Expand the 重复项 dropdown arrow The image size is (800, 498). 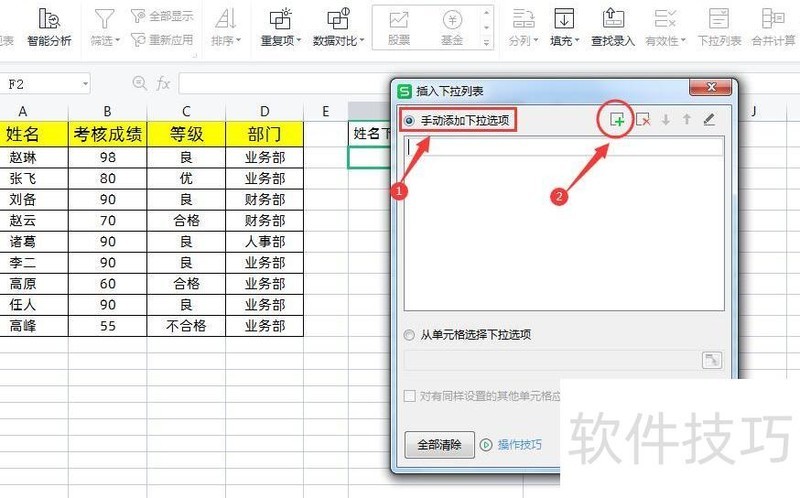click(299, 40)
